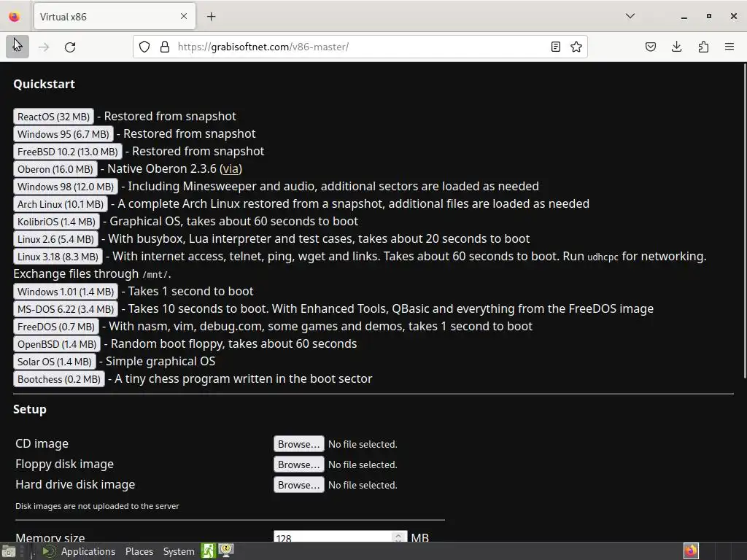Open the Places menu in the panel

click(139, 551)
